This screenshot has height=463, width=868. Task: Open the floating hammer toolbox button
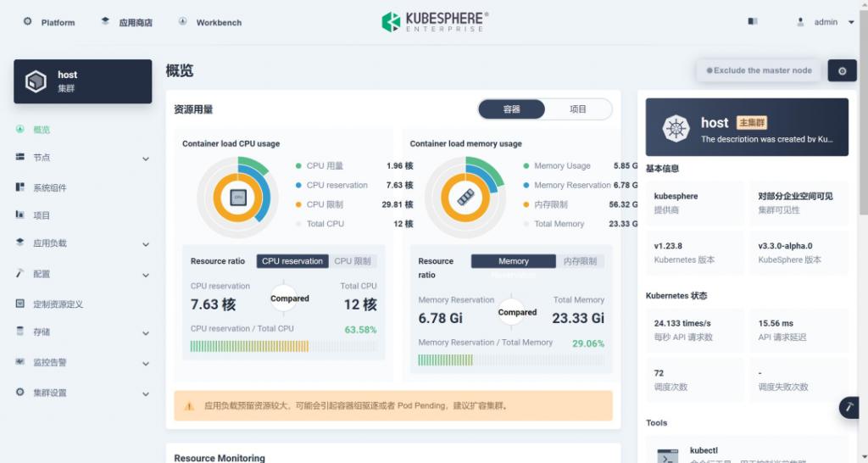849,408
